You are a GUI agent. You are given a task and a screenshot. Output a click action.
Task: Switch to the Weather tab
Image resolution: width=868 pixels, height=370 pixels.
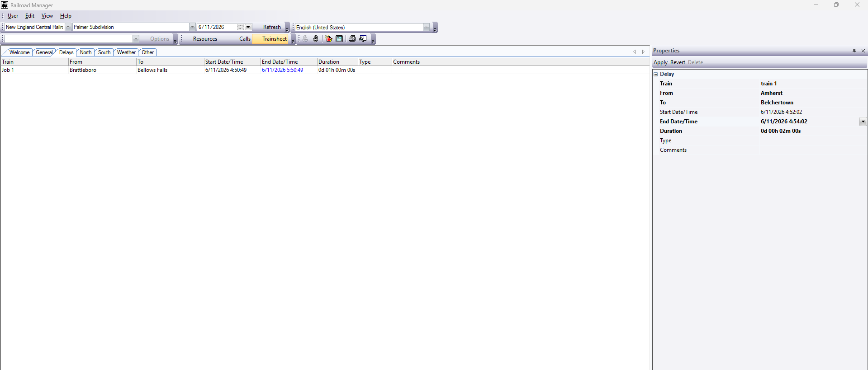point(126,52)
